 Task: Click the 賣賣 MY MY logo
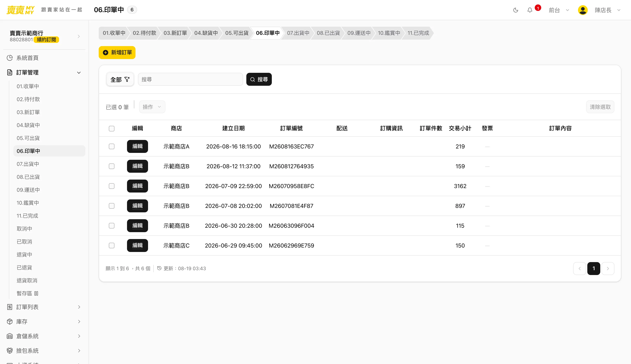tap(20, 10)
